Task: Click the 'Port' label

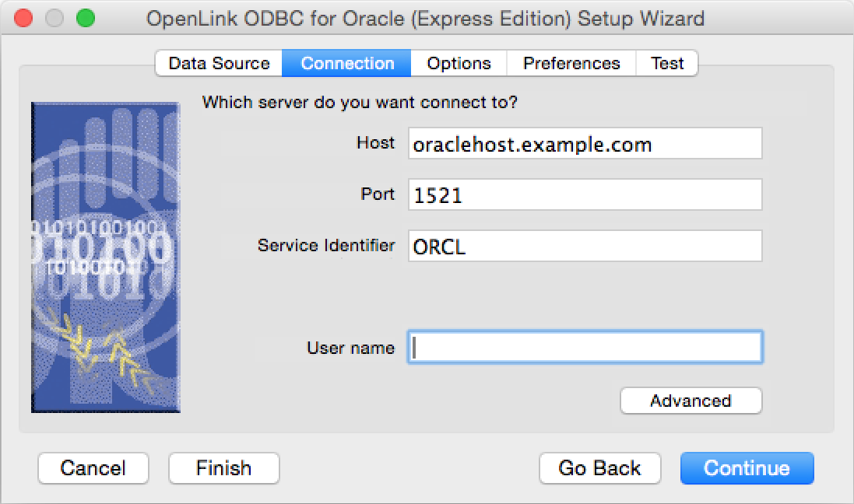Action: click(378, 194)
